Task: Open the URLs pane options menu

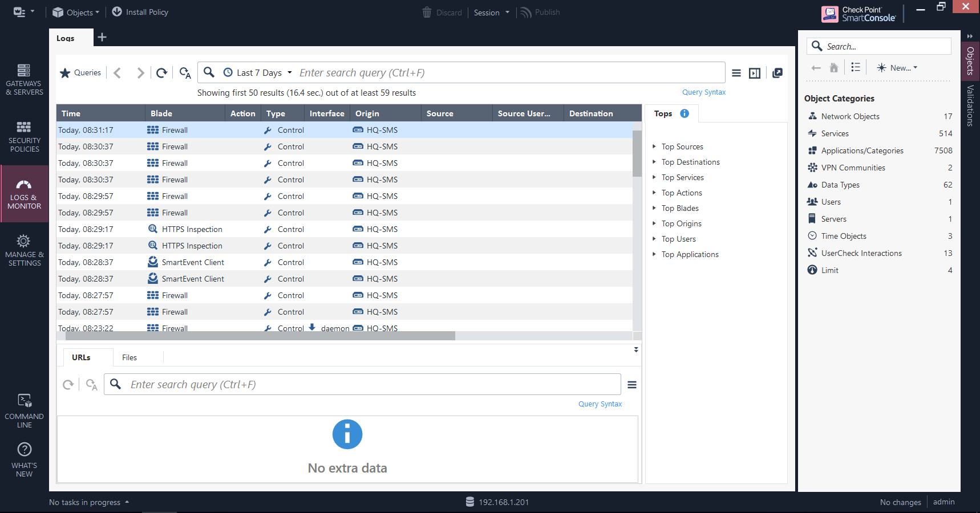Action: pos(632,385)
